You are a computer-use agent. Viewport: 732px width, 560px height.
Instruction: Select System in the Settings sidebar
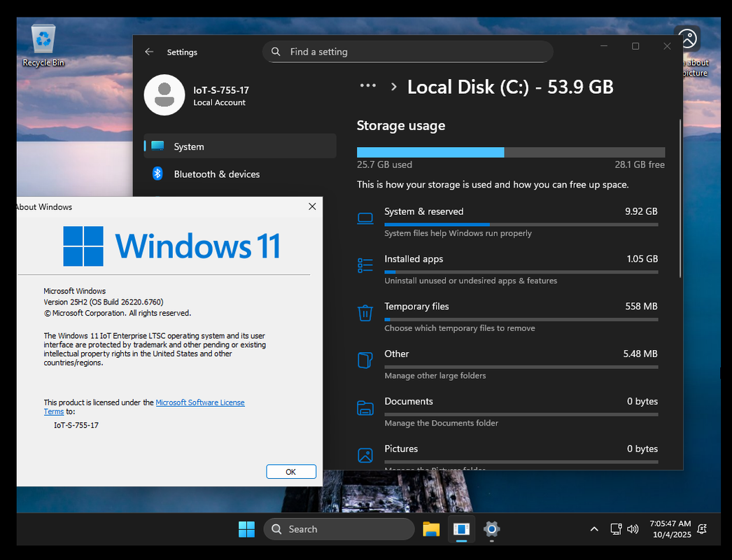click(x=240, y=146)
